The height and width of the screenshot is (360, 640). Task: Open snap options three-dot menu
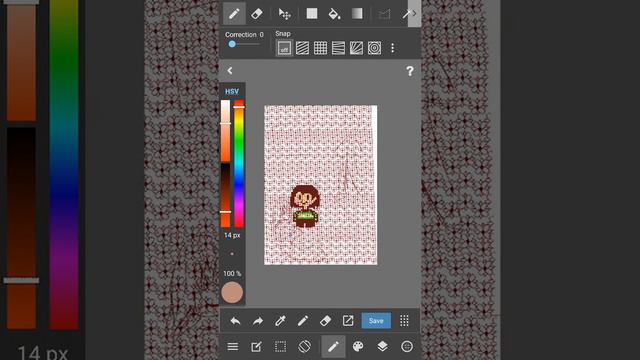393,48
